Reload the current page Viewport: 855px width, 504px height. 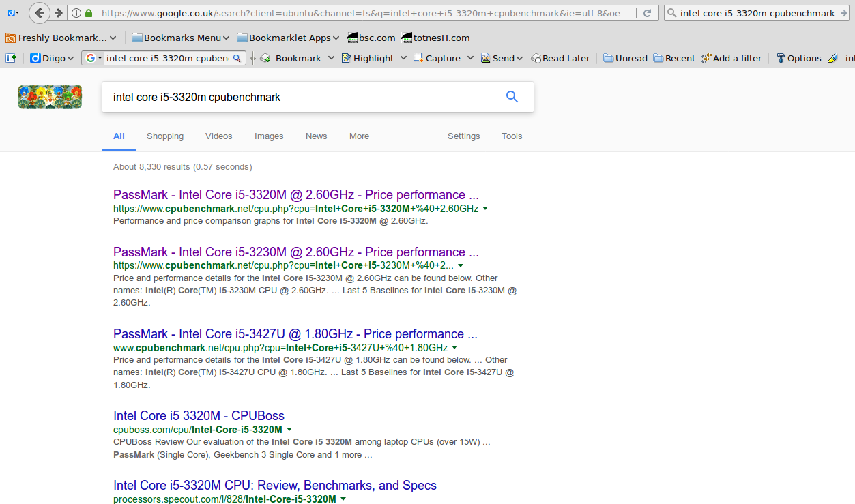click(x=648, y=13)
